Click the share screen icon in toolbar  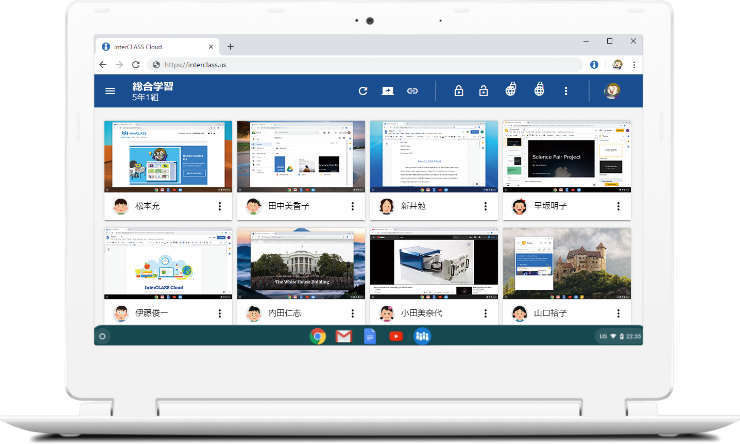388,91
